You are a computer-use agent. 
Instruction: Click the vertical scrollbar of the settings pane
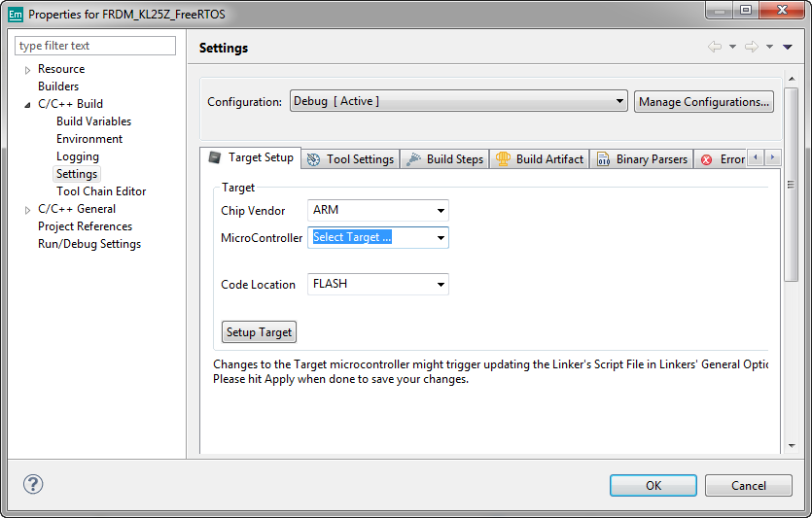(791, 194)
